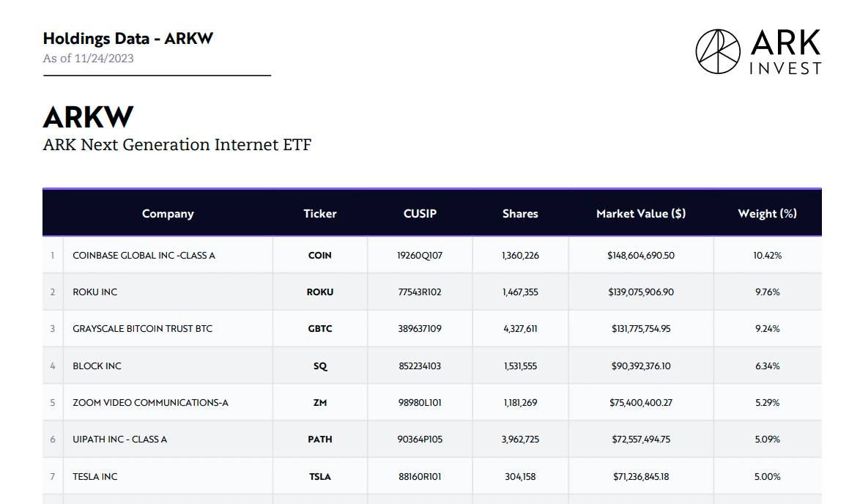Click CUSIP 90364P105
The image size is (860, 504).
(x=420, y=440)
